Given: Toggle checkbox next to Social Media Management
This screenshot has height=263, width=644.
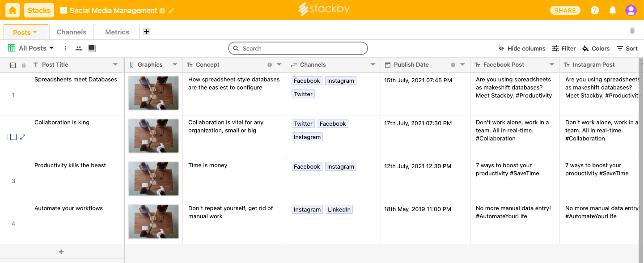Looking at the screenshot, I should pos(64,10).
